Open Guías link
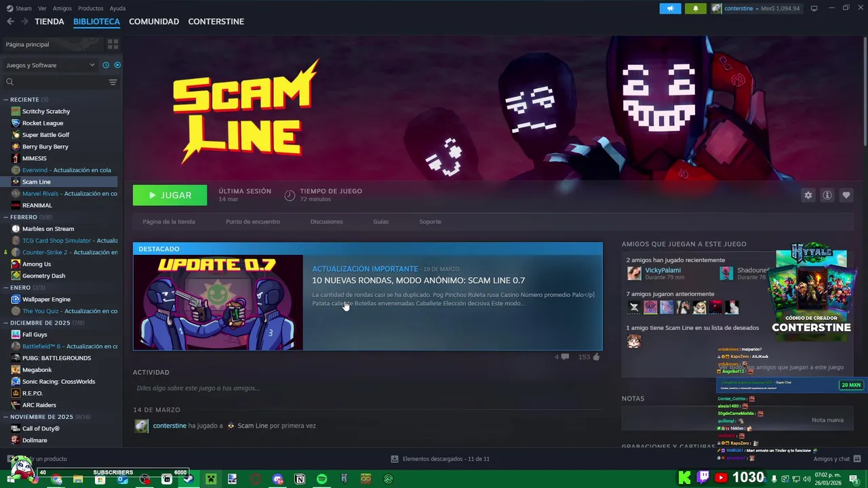 click(x=380, y=222)
